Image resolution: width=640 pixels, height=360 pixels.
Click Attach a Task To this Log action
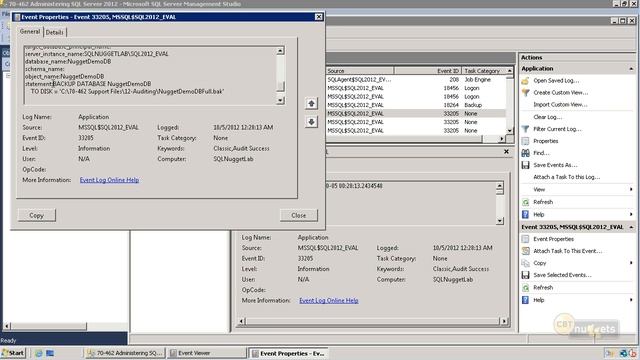click(x=567, y=177)
